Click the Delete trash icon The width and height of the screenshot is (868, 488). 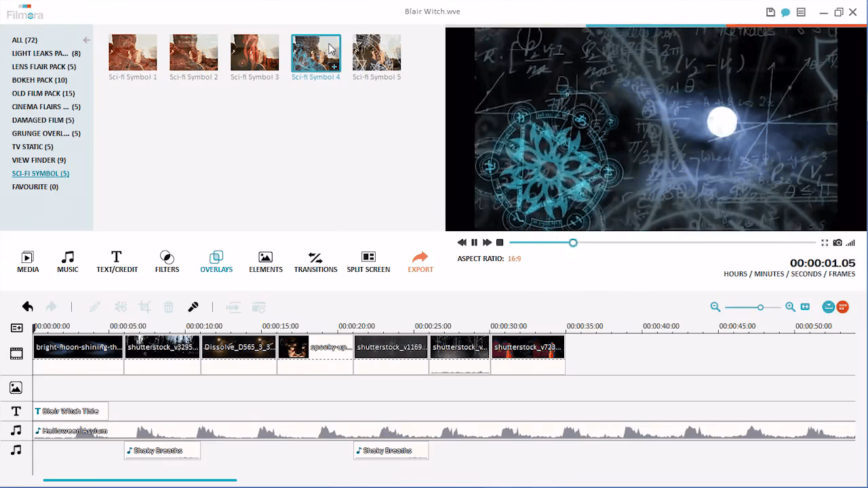169,307
